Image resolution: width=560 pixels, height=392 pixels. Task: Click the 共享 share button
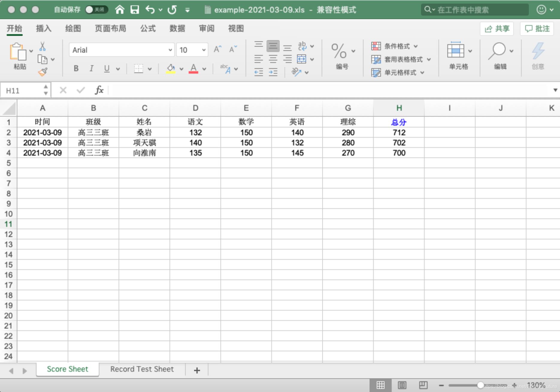[x=497, y=29]
